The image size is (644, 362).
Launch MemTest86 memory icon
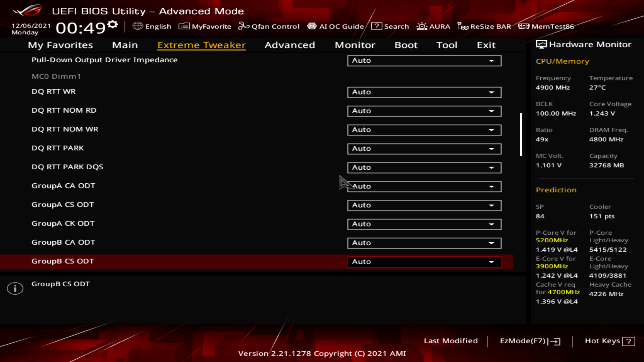[x=524, y=26]
